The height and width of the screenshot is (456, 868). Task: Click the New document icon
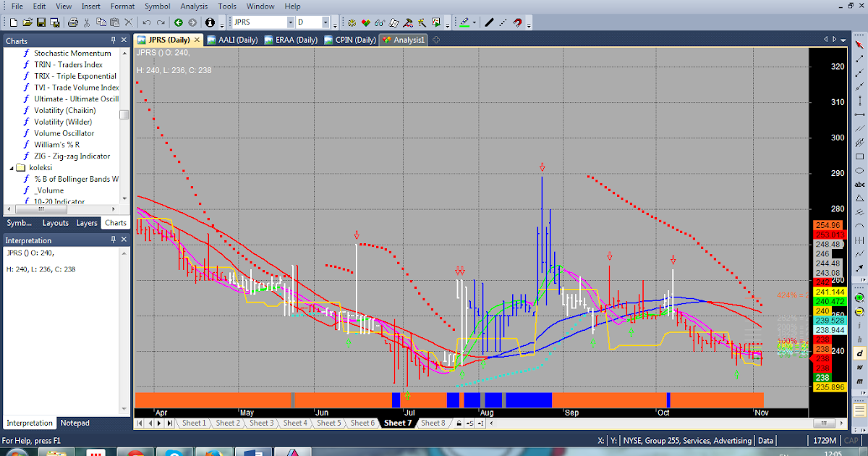[14, 22]
